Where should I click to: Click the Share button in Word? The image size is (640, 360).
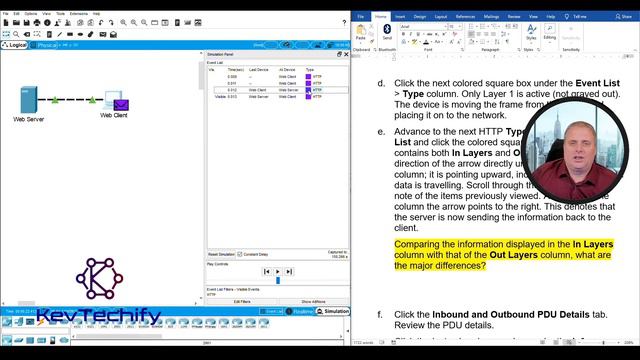click(623, 17)
